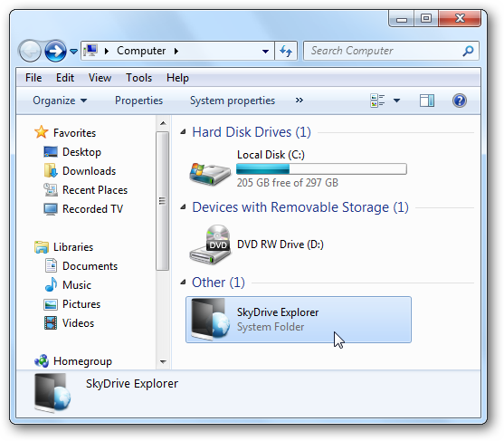
Task: Click the navigation pane scrollbar thumb
Action: coord(163,201)
